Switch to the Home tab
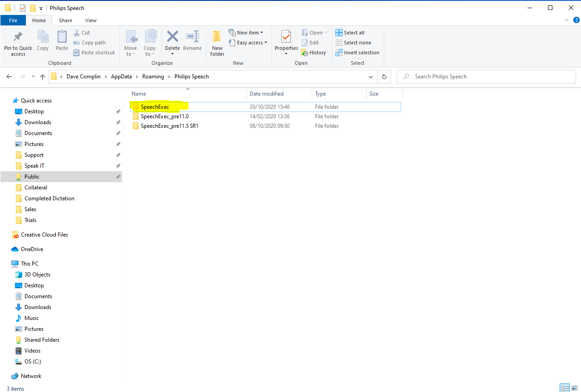 39,20
